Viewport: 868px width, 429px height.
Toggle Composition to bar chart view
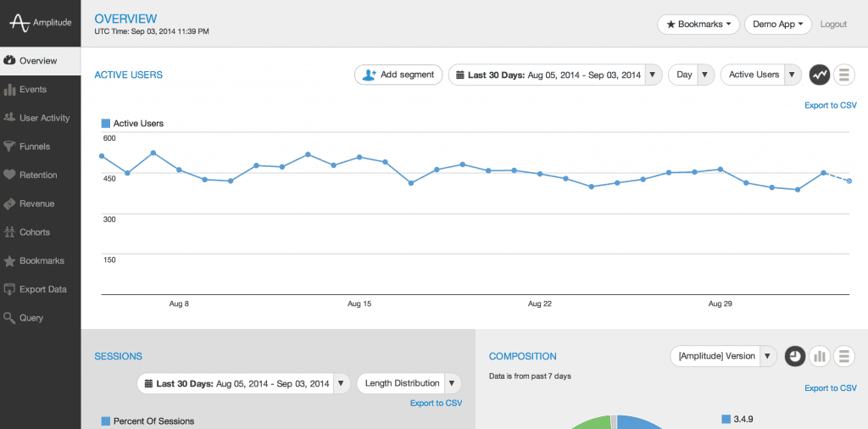(x=819, y=356)
